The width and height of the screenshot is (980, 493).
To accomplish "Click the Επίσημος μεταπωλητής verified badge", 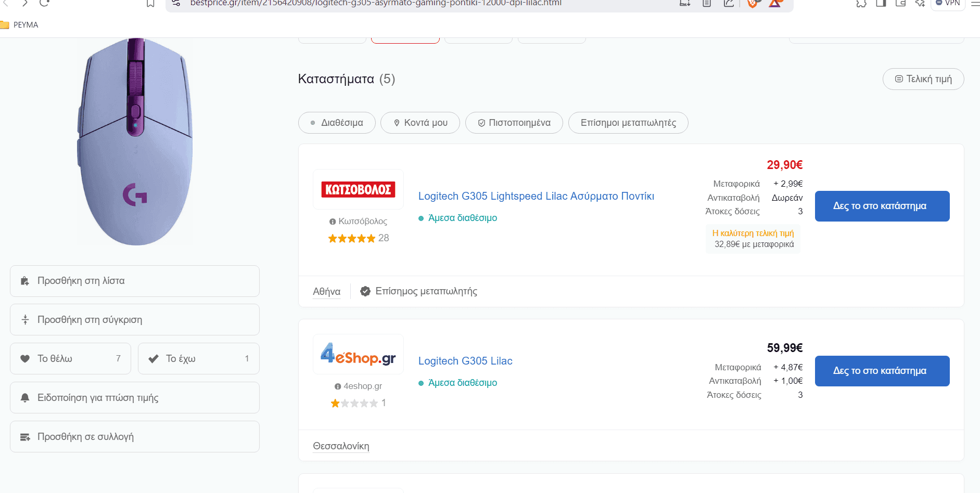I will (x=419, y=291).
